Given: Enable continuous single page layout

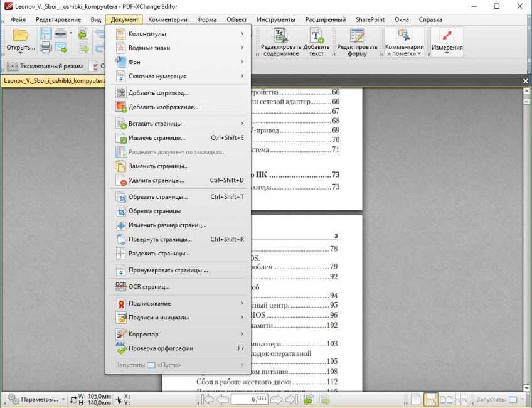Looking at the screenshot, I should pyautogui.click(x=431, y=399).
